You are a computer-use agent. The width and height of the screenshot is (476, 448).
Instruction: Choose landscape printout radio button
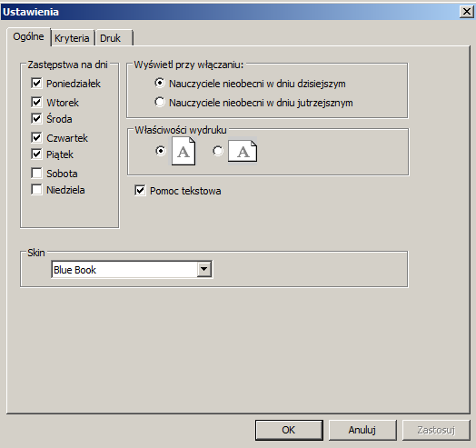point(218,151)
